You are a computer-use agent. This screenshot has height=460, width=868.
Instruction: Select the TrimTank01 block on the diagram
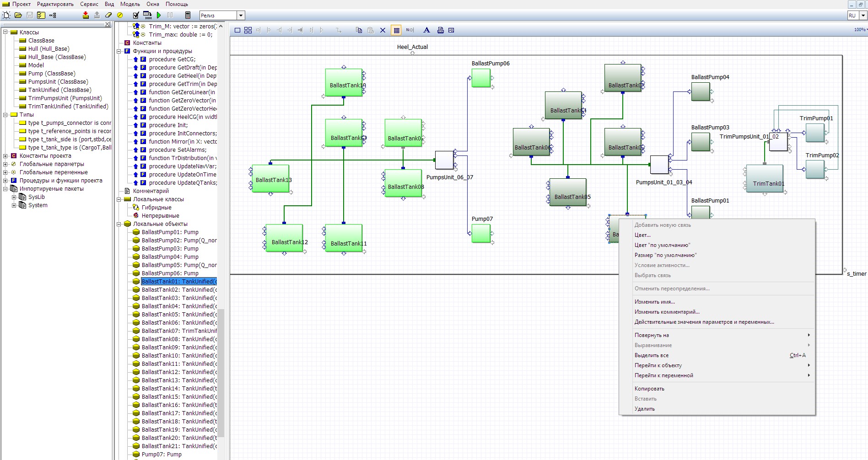765,178
